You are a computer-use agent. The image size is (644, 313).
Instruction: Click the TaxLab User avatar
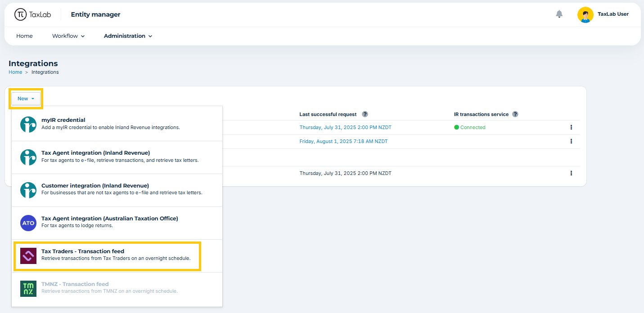coord(585,15)
